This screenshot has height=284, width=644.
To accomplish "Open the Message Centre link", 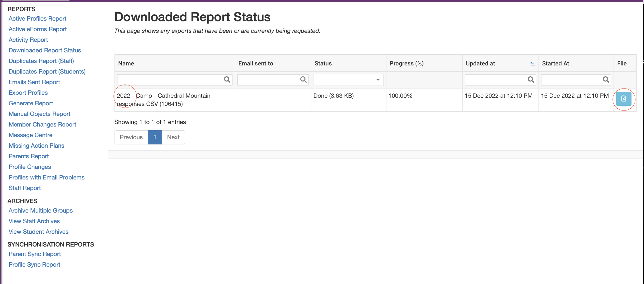I will (x=30, y=135).
